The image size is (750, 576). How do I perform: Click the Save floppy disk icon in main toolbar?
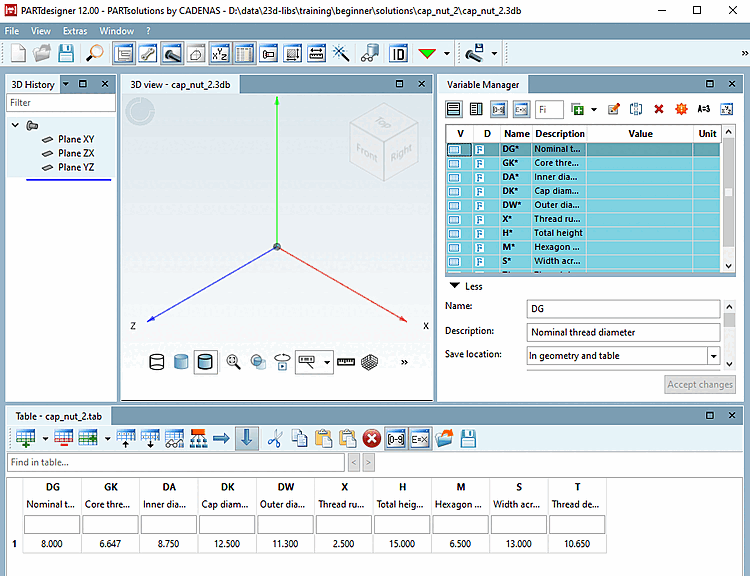coord(66,52)
